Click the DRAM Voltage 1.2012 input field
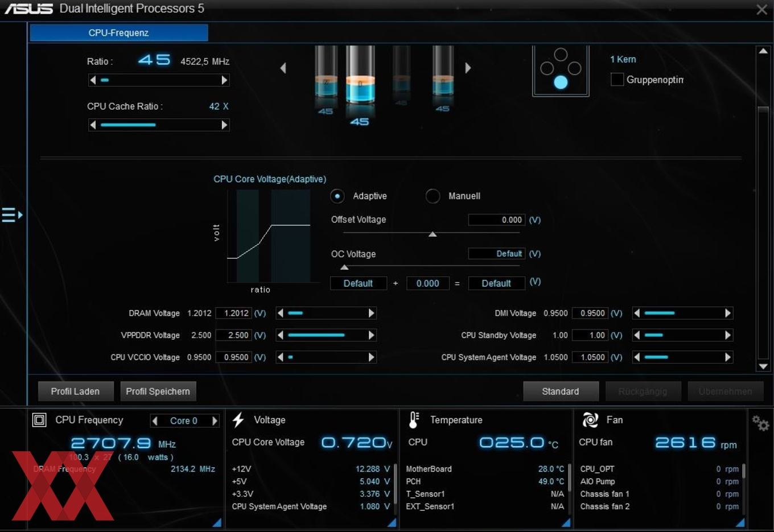This screenshot has width=774, height=532. tap(234, 313)
